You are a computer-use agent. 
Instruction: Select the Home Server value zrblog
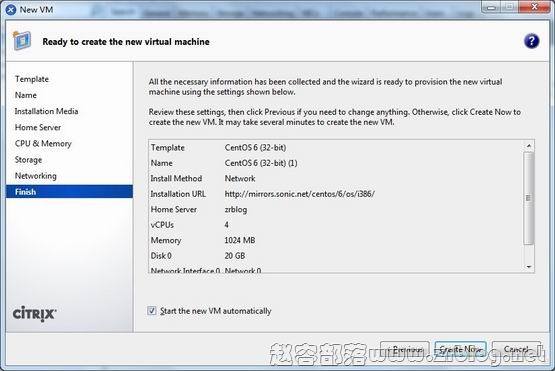pos(236,210)
